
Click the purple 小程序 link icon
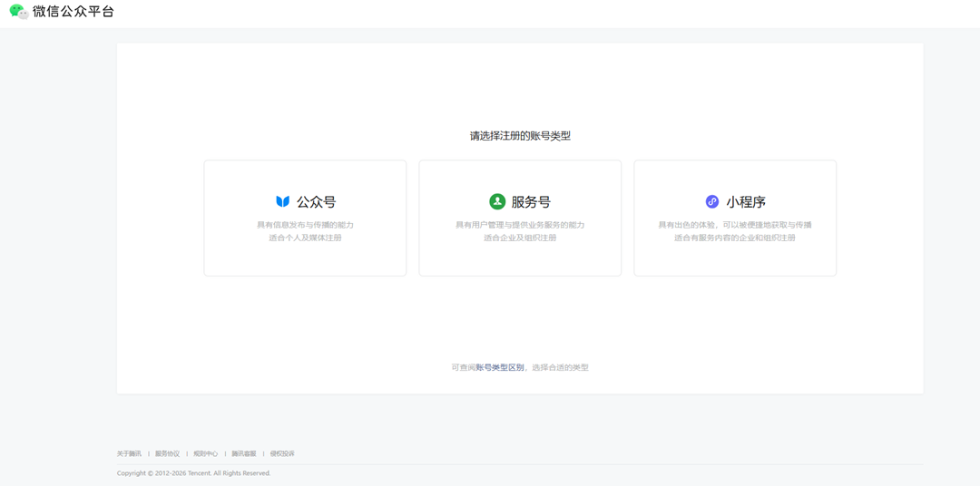tap(712, 202)
